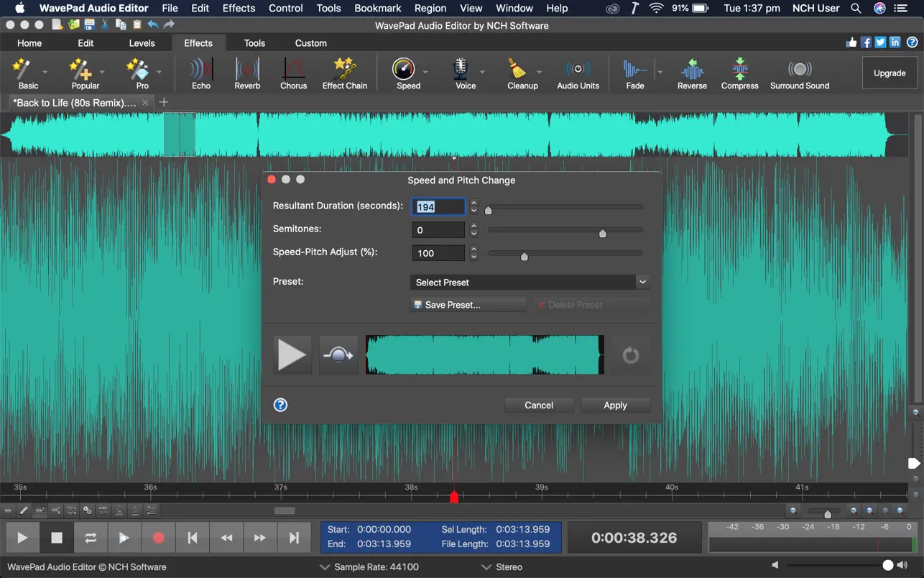924x578 pixels.
Task: Open the Audio Units tool
Action: tap(578, 74)
